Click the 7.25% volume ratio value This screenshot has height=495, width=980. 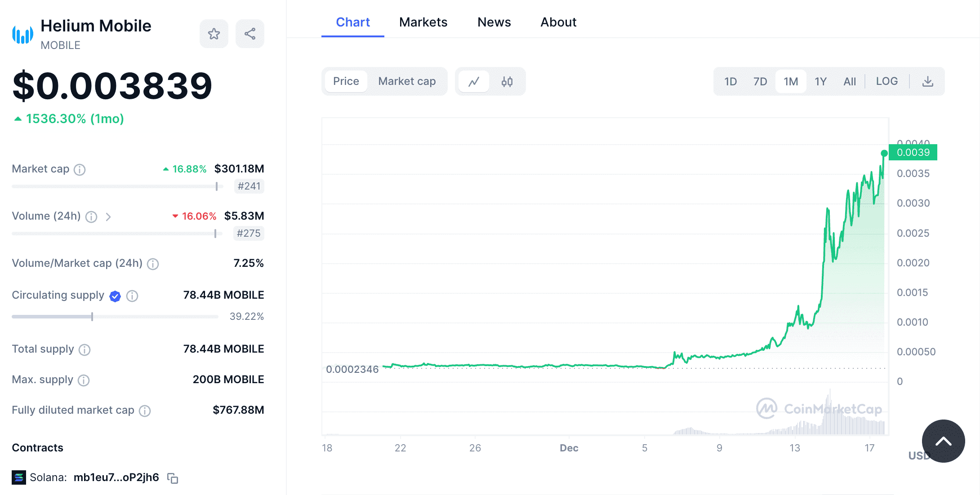[248, 263]
